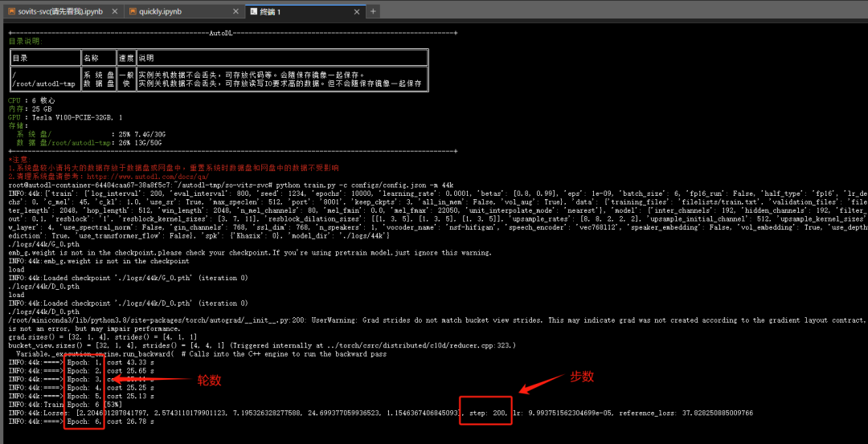Click the 'bucket_view.sizes() = [32, 1, 4]' line
The width and height of the screenshot is (868, 444).
[x=261, y=345]
